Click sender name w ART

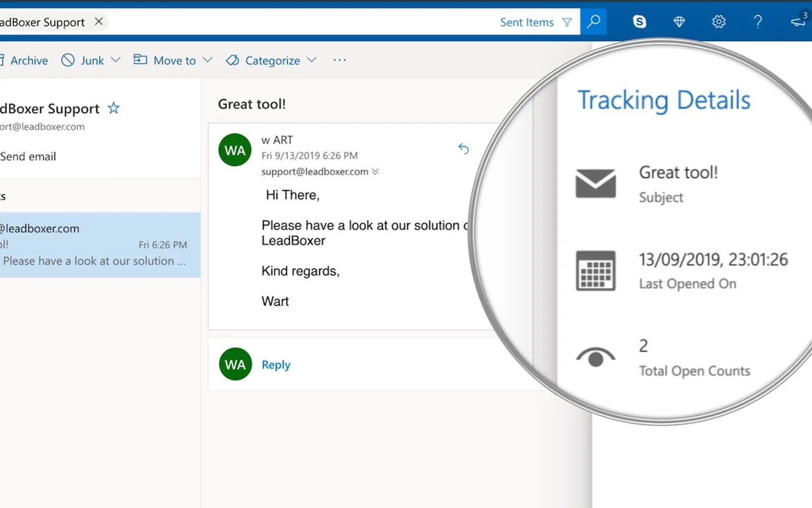[x=277, y=140]
